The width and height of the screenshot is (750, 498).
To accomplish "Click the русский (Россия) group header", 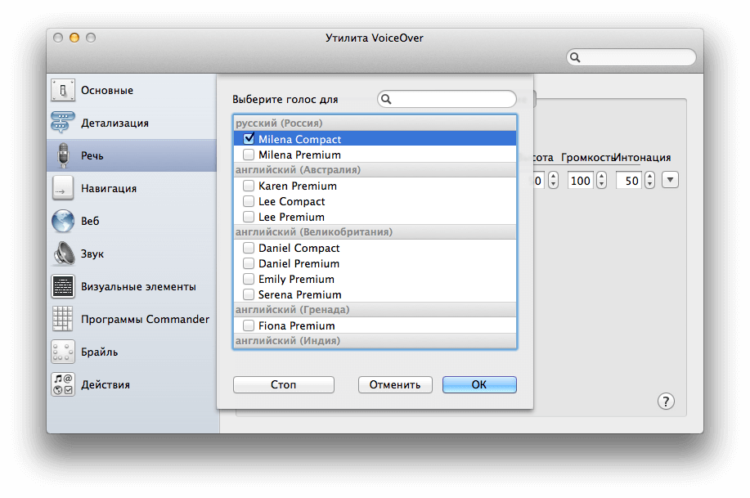I will tap(375, 123).
